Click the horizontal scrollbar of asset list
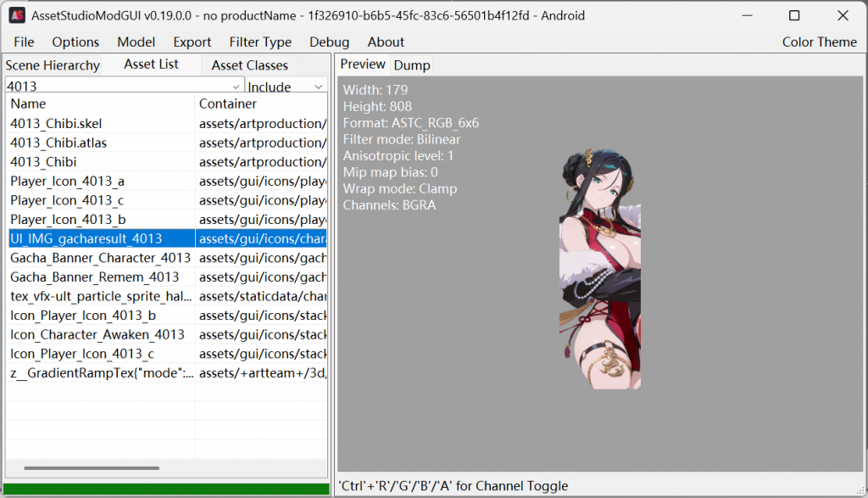 (92, 468)
